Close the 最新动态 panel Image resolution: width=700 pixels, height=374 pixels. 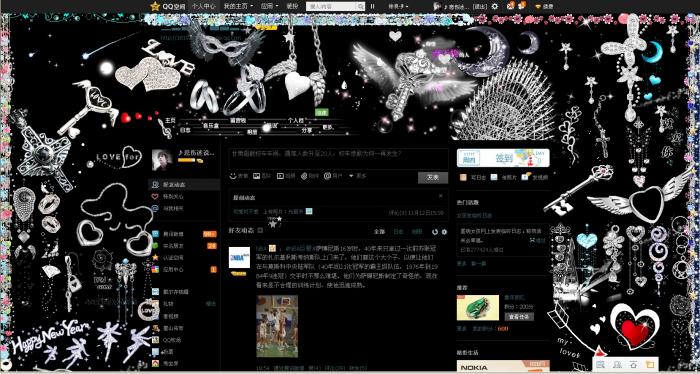(441, 196)
